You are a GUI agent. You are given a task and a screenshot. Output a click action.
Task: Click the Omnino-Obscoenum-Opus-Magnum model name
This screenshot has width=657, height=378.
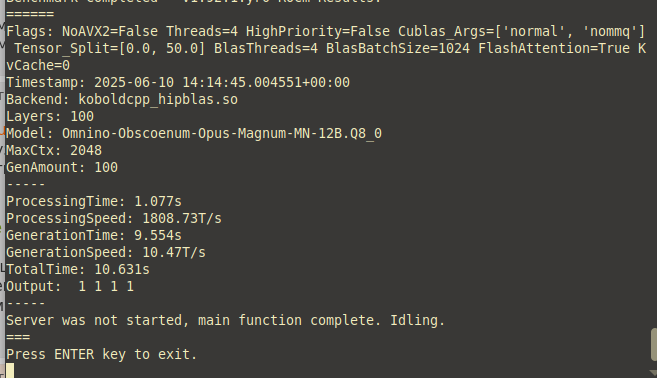tap(222, 134)
